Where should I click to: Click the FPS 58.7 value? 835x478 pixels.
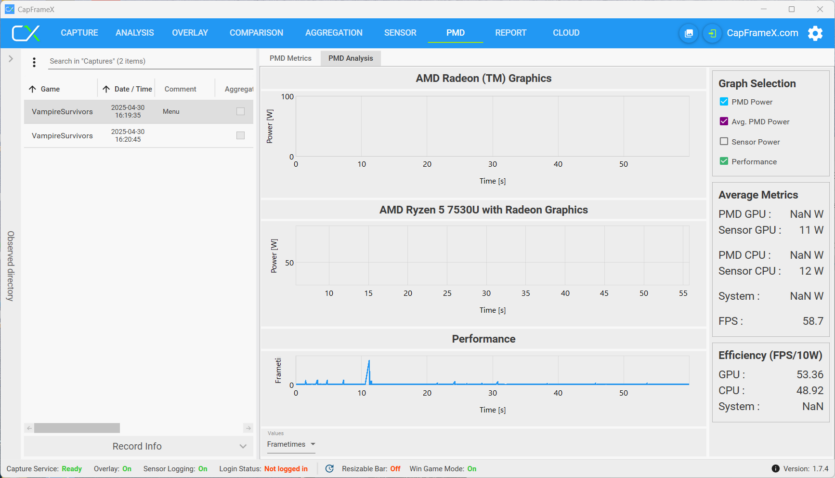coord(813,321)
